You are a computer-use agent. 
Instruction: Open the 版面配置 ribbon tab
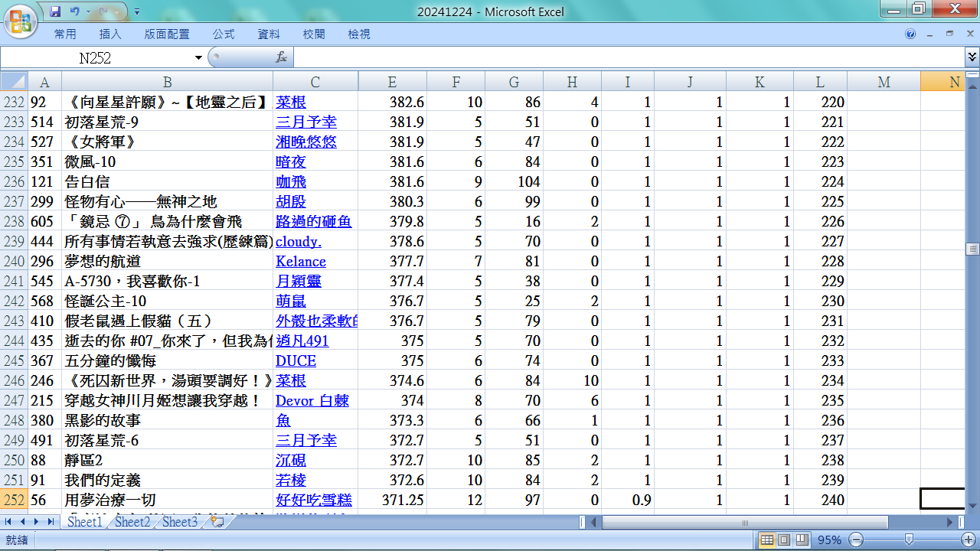(x=167, y=34)
